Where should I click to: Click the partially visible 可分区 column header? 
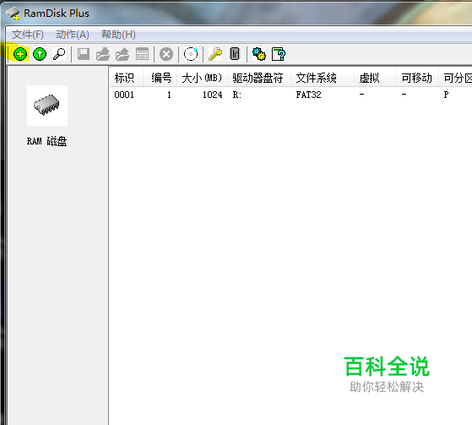(455, 78)
